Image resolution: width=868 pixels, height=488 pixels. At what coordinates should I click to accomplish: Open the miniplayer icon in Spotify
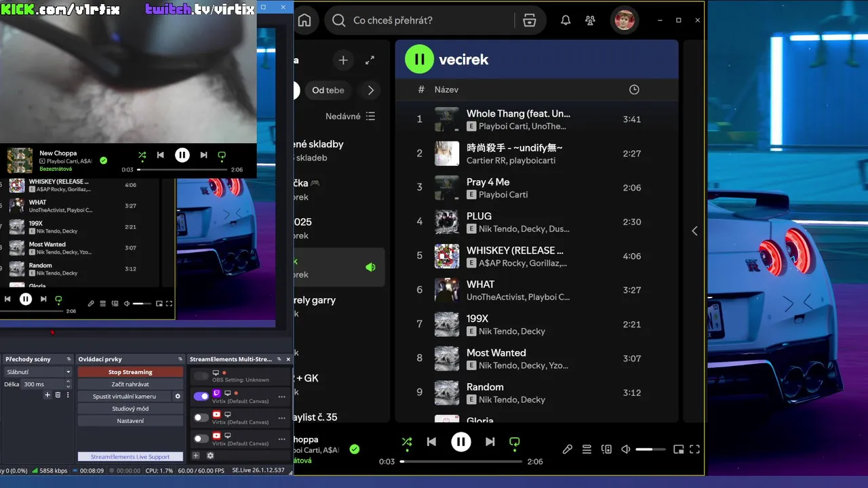click(x=678, y=449)
